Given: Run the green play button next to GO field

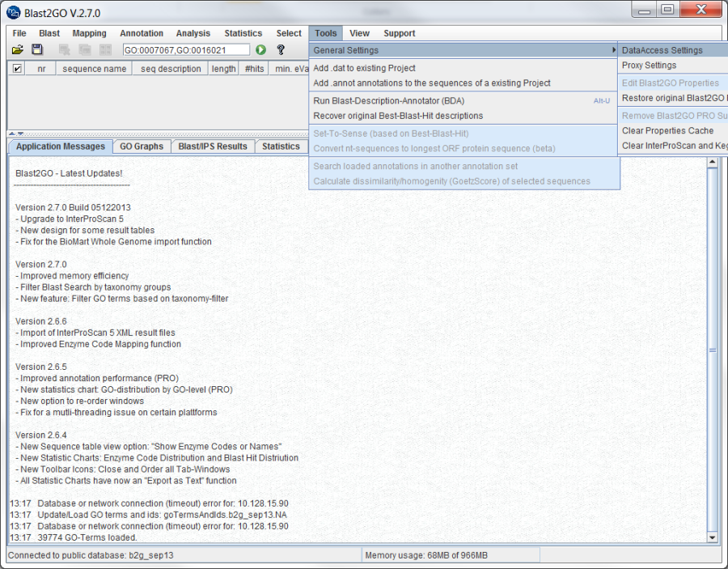Looking at the screenshot, I should coord(261,49).
